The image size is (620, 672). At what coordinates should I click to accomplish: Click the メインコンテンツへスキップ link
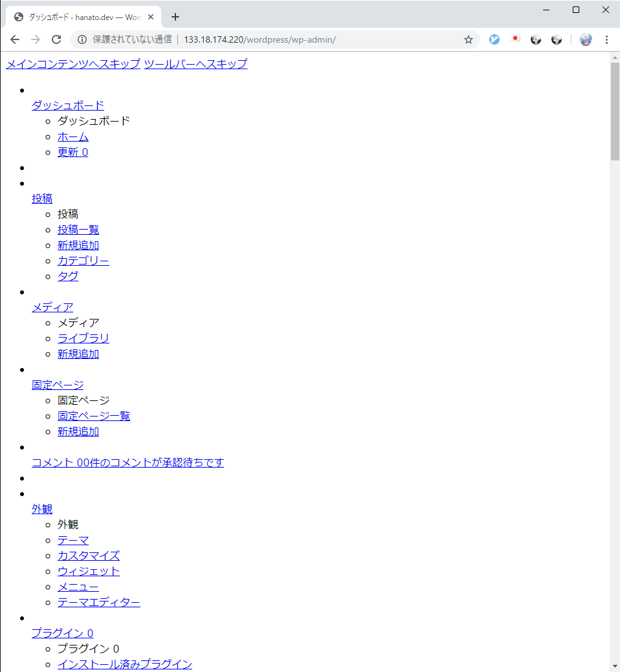coord(71,64)
